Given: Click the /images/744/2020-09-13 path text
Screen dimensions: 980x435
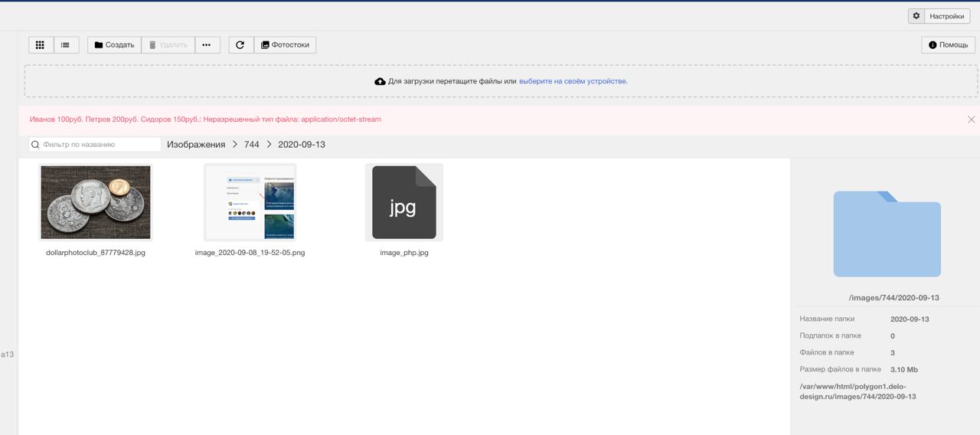Looking at the screenshot, I should (893, 298).
